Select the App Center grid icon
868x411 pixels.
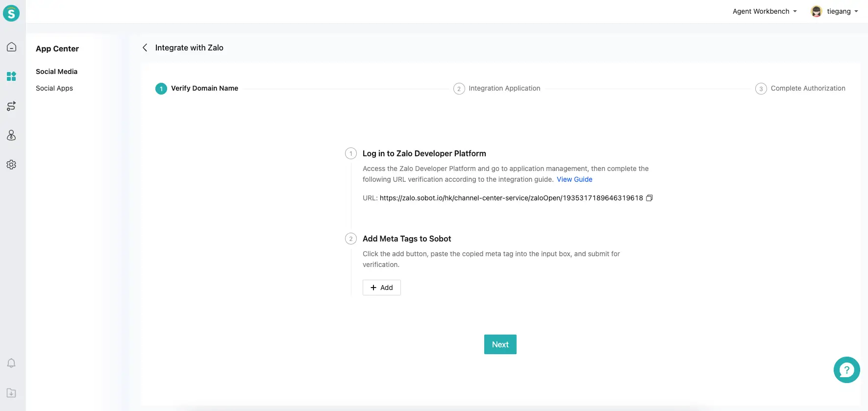(x=11, y=76)
